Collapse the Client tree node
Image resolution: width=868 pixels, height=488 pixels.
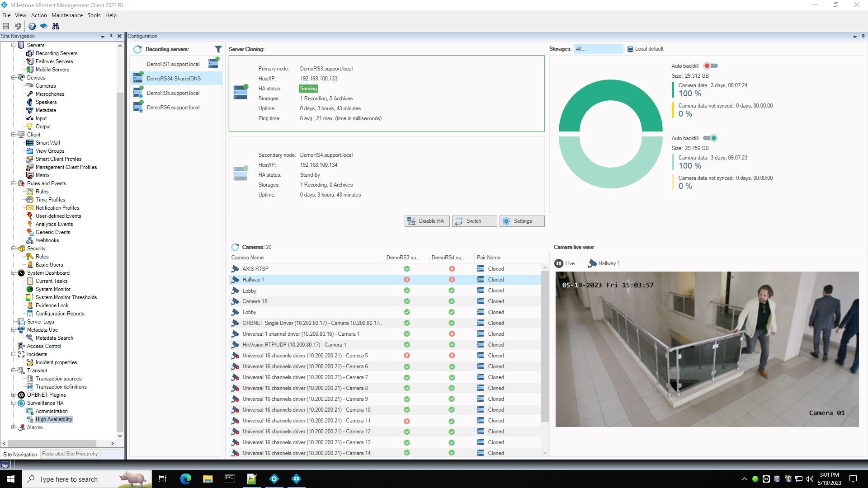(14, 135)
